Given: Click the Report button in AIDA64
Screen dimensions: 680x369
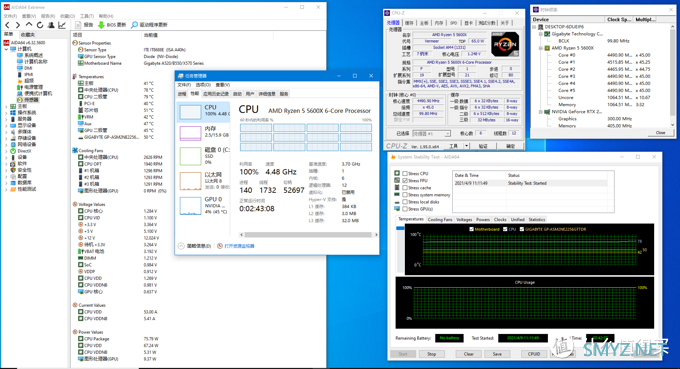Looking at the screenshot, I should point(84,25).
